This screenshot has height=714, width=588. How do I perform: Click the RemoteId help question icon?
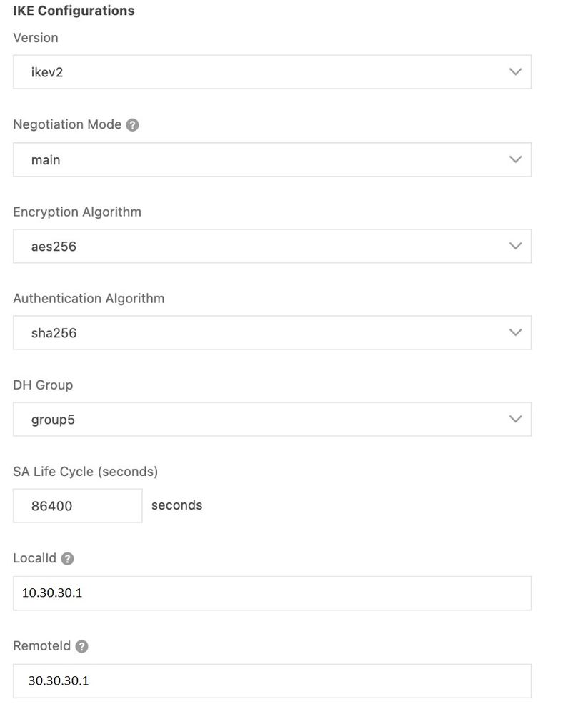click(82, 647)
